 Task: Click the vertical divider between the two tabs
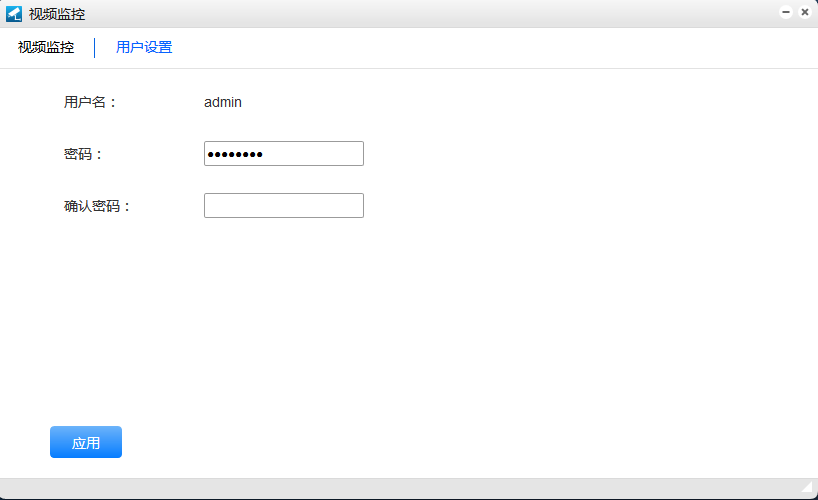[95, 47]
